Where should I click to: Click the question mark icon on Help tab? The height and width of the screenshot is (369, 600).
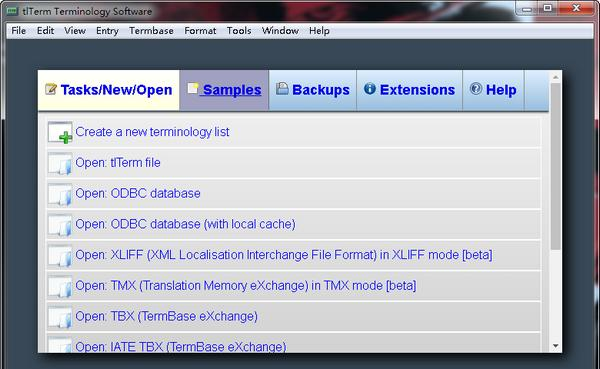(x=476, y=88)
